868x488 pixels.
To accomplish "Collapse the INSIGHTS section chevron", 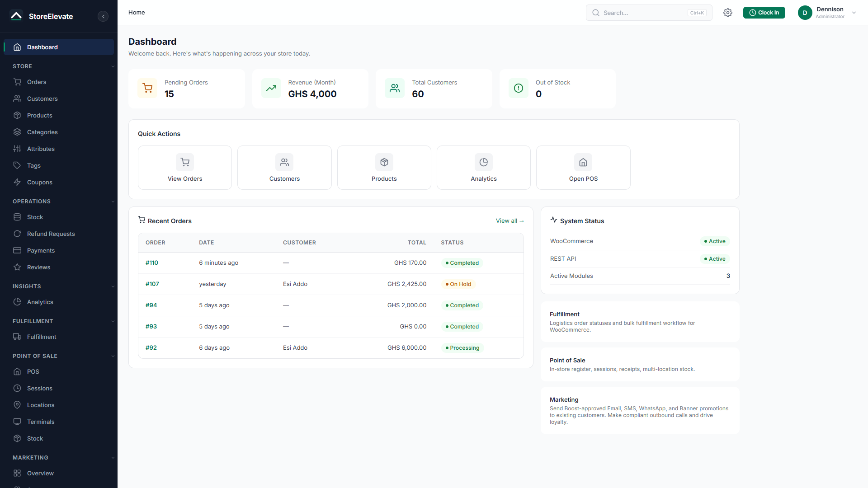I will (x=113, y=286).
